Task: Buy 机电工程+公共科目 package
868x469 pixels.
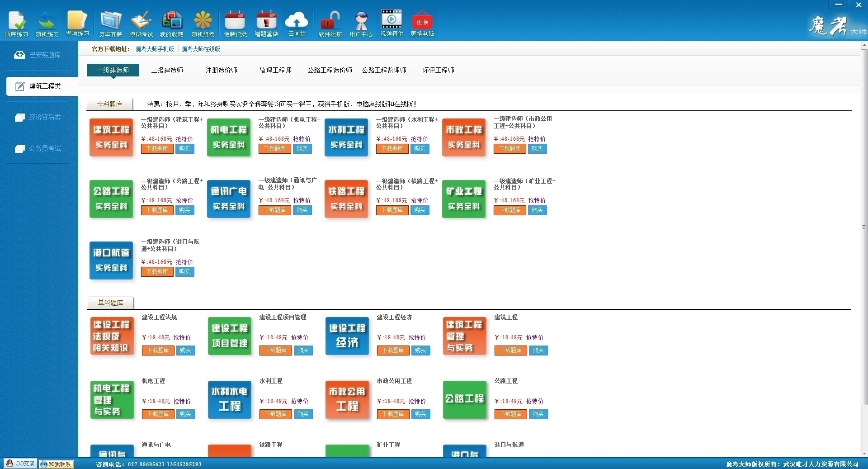Action: tap(302, 149)
